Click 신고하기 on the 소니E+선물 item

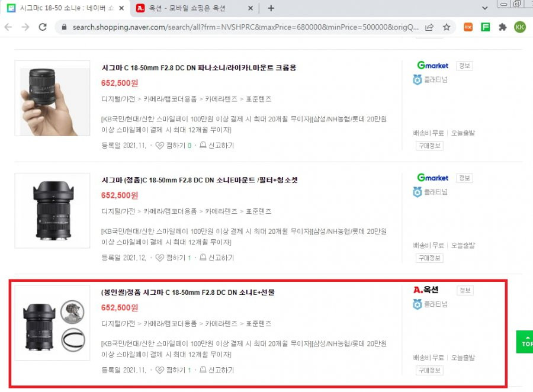217,370
